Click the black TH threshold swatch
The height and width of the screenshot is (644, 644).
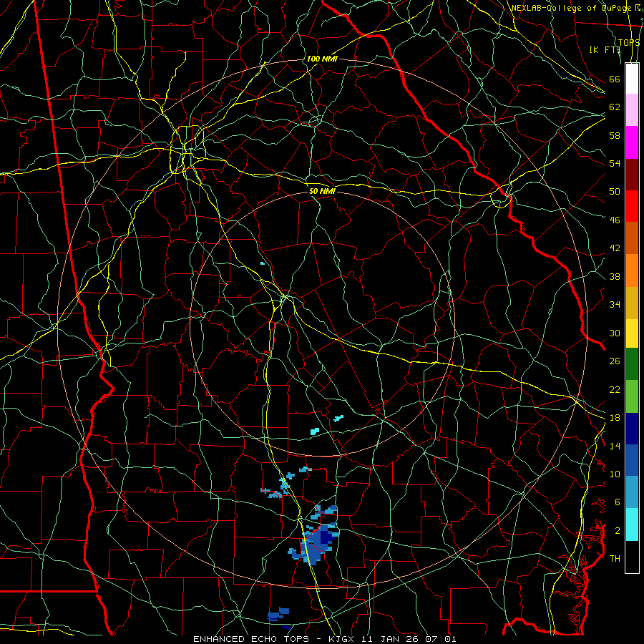tap(632, 556)
